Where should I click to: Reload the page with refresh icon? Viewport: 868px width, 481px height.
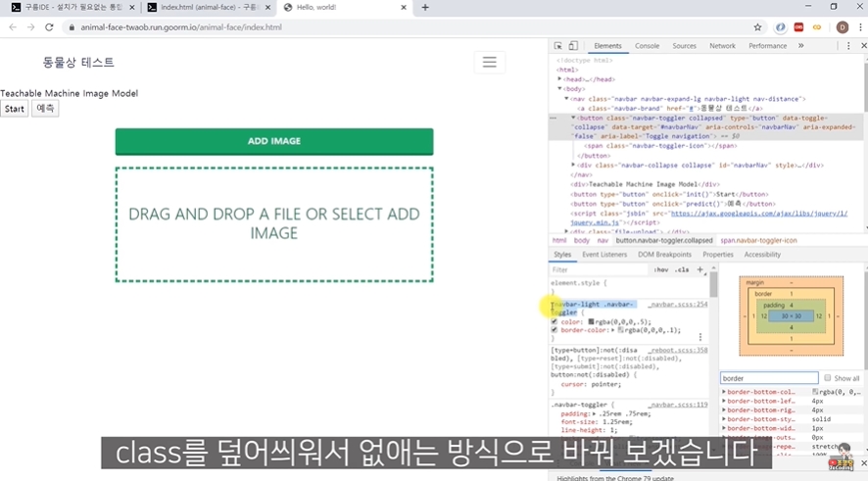(49, 27)
